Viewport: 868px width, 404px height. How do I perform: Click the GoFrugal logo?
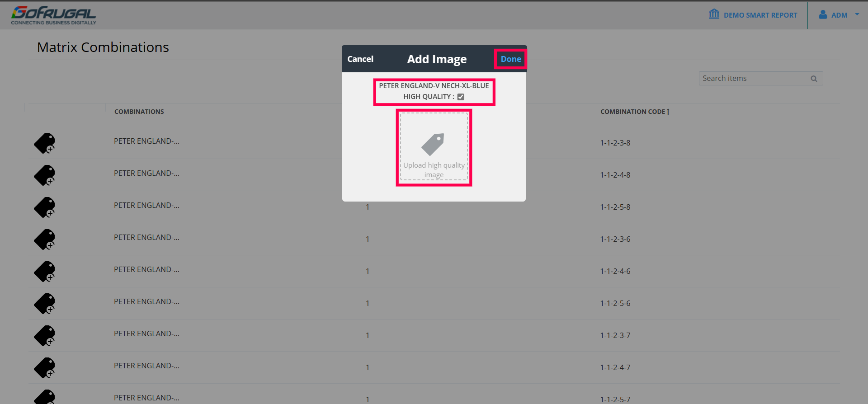tap(54, 15)
